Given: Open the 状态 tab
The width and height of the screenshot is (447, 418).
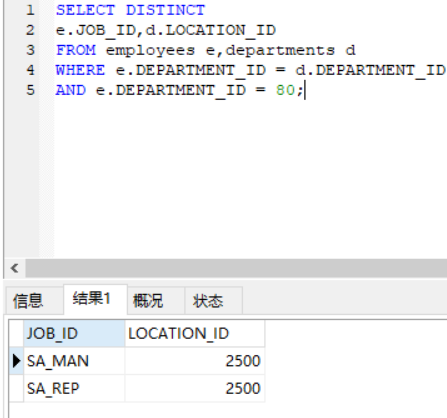Looking at the screenshot, I should coord(214,301).
